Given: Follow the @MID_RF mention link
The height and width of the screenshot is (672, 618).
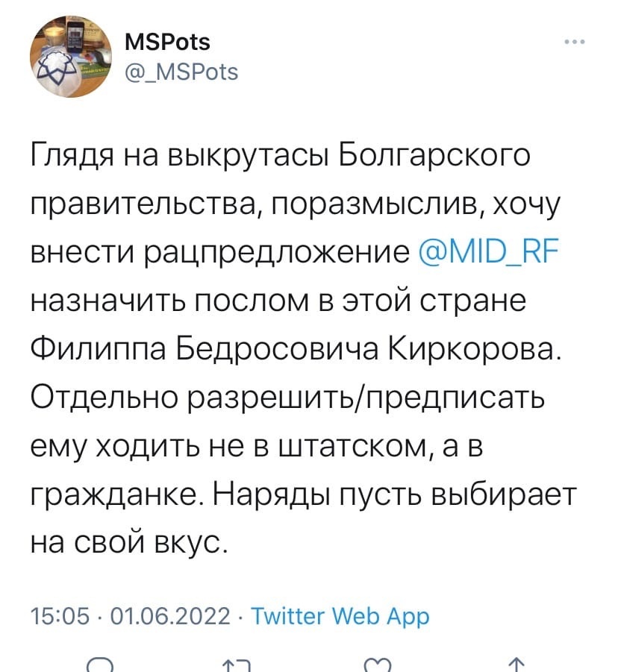Looking at the screenshot, I should click(x=488, y=251).
